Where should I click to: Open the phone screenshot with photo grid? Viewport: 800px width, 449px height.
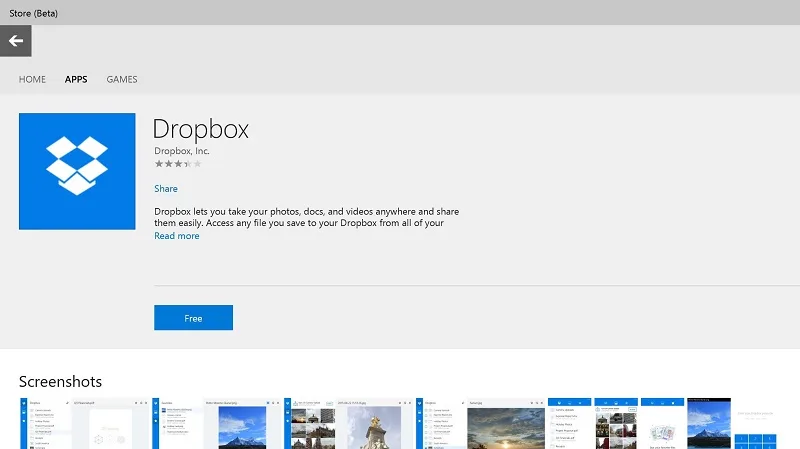(x=616, y=423)
